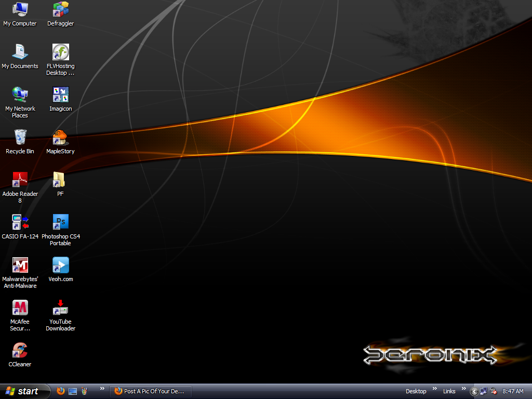Open CASIO FA-124
Image resolution: width=532 pixels, height=399 pixels.
tap(20, 222)
